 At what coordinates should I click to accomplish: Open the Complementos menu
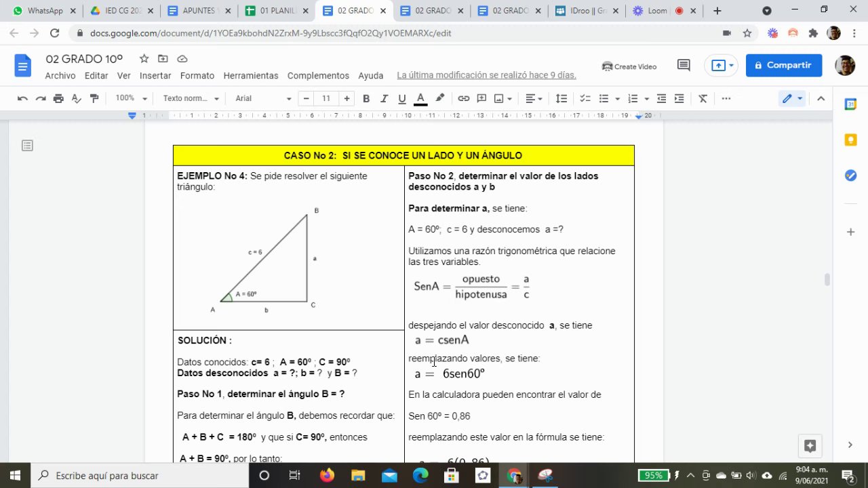(x=318, y=76)
